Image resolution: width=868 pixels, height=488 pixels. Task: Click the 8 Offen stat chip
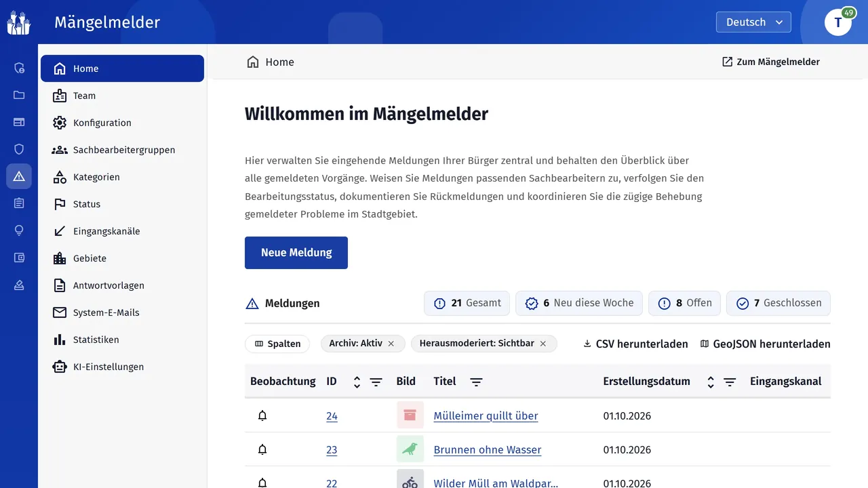684,303
